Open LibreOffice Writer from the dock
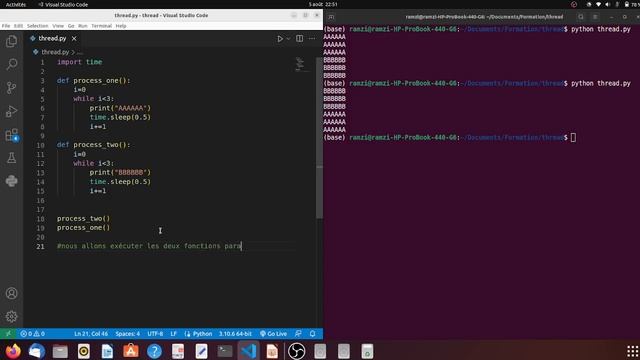Viewport: 640px width, 360px height. [x=107, y=351]
